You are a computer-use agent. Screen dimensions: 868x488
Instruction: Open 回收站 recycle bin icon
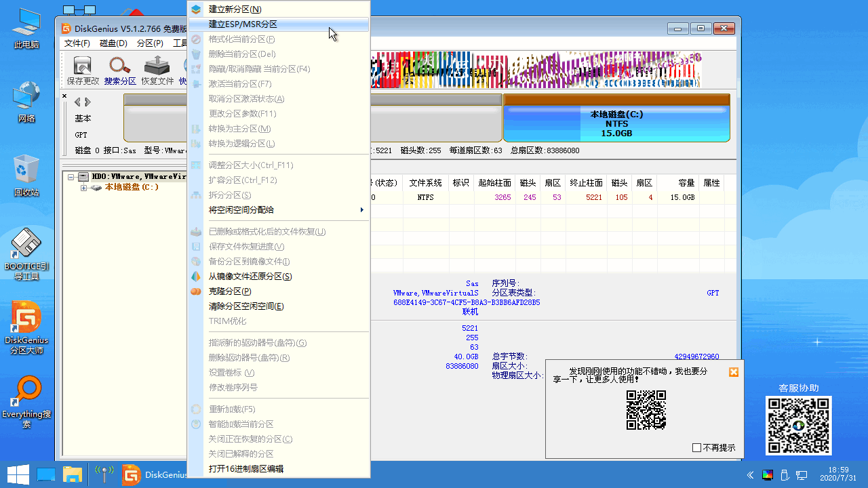(26, 176)
